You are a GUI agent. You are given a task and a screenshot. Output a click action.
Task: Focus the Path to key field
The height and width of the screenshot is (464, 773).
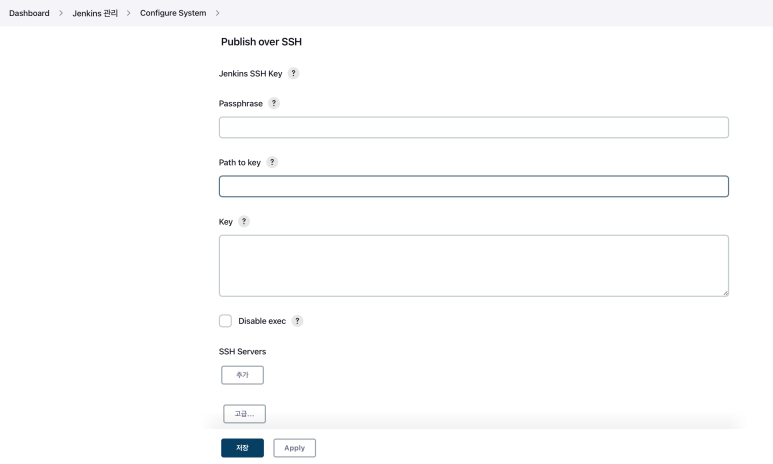(x=474, y=186)
